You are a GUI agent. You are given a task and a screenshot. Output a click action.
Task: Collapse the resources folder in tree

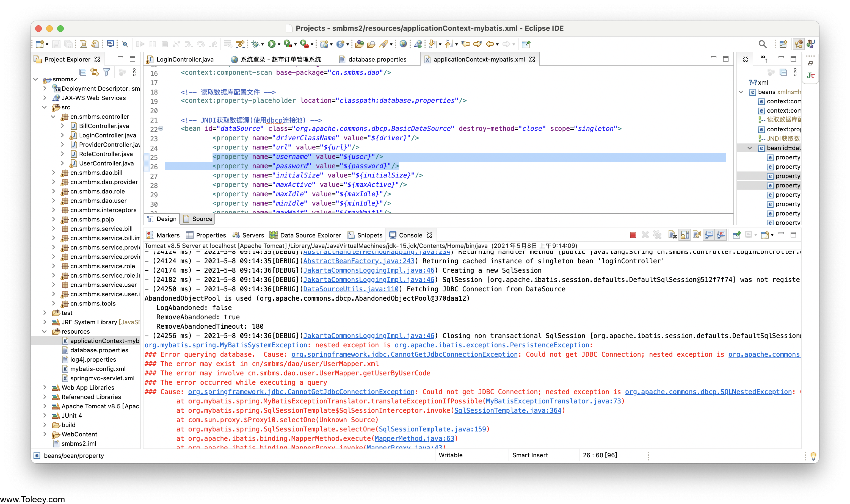click(x=45, y=331)
